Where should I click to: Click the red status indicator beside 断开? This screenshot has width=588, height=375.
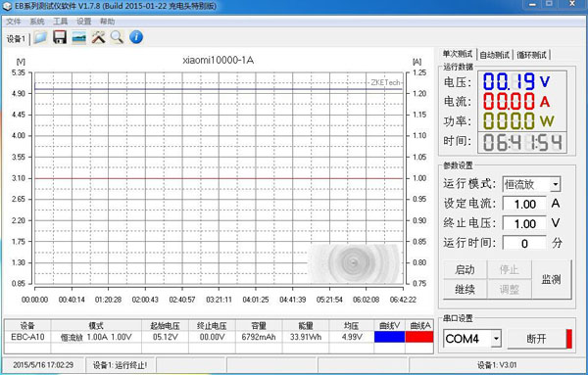[x=569, y=339]
